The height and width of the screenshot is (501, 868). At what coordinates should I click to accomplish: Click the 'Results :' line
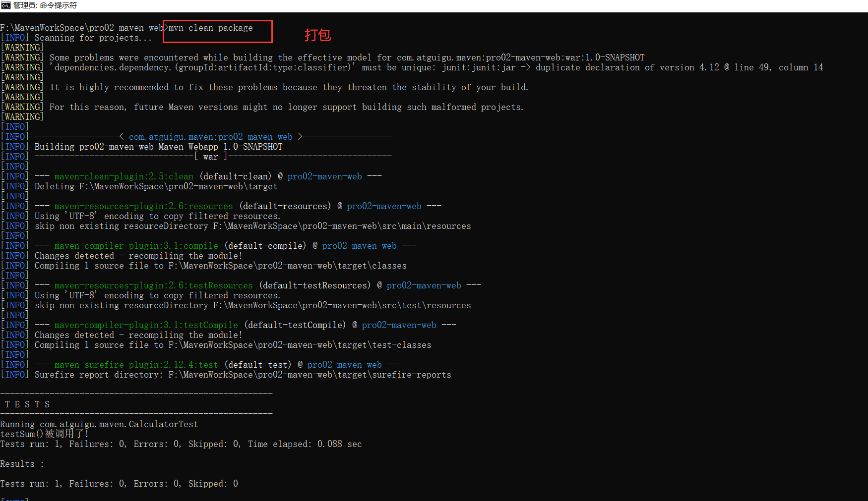pos(22,464)
